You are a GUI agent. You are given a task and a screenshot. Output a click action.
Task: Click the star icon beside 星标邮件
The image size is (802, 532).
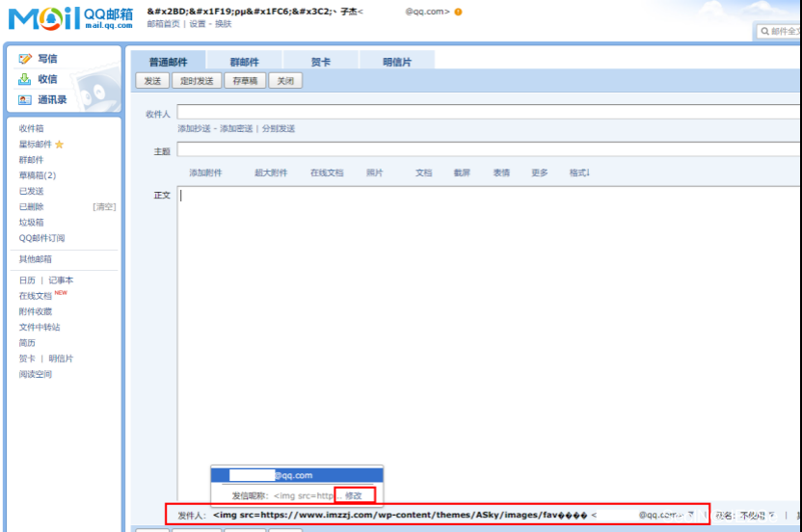click(60, 145)
